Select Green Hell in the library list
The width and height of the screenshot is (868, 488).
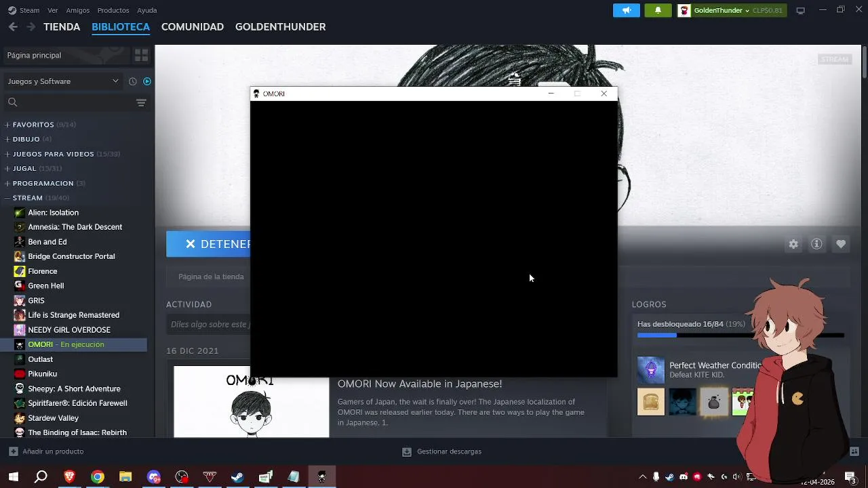point(45,285)
